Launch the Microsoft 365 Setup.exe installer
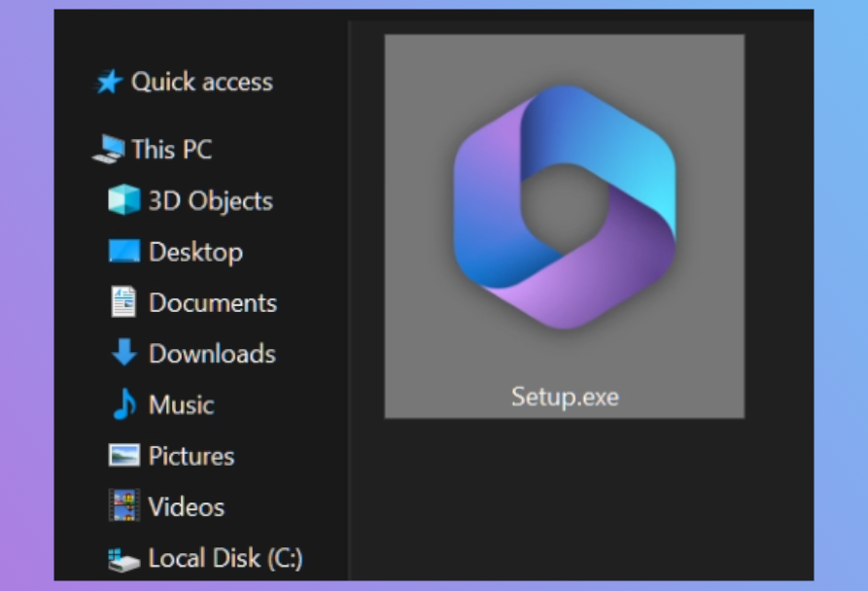Image resolution: width=868 pixels, height=591 pixels. (564, 209)
